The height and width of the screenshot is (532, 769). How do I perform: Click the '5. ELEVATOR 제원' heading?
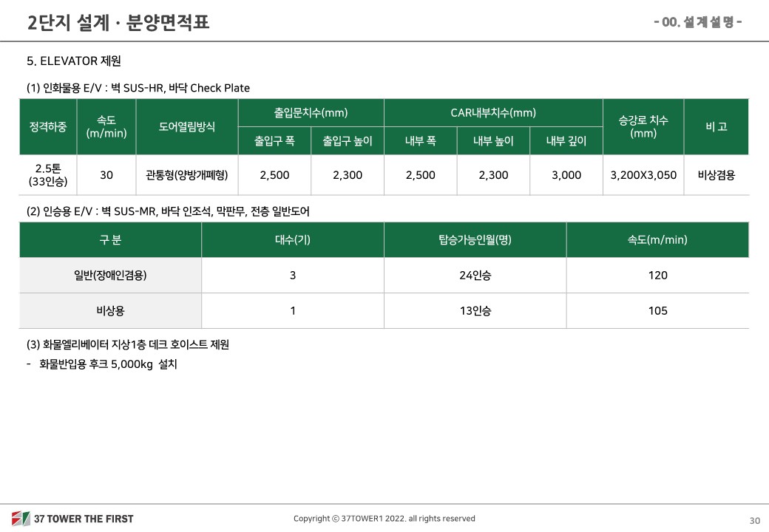(74, 61)
